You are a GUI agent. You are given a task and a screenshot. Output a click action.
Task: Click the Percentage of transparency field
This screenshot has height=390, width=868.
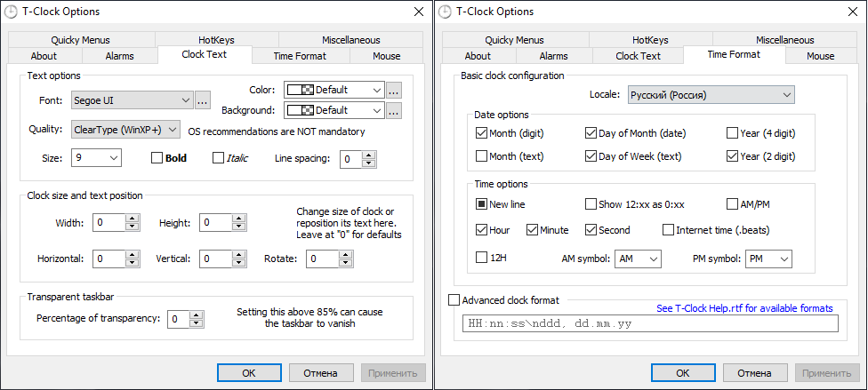pos(180,319)
